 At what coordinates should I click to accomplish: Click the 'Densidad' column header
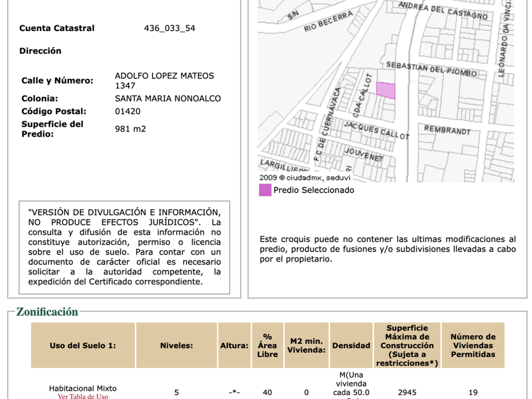351,346
